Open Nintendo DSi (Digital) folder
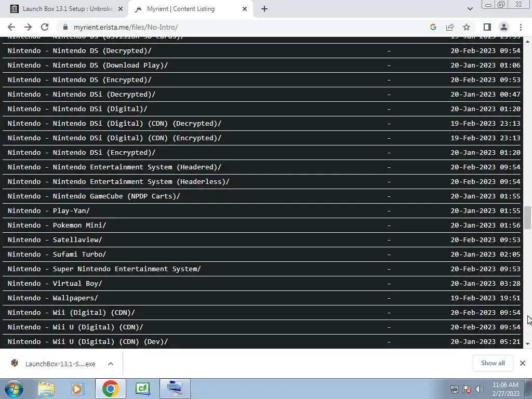This screenshot has height=399, width=532. [x=77, y=109]
